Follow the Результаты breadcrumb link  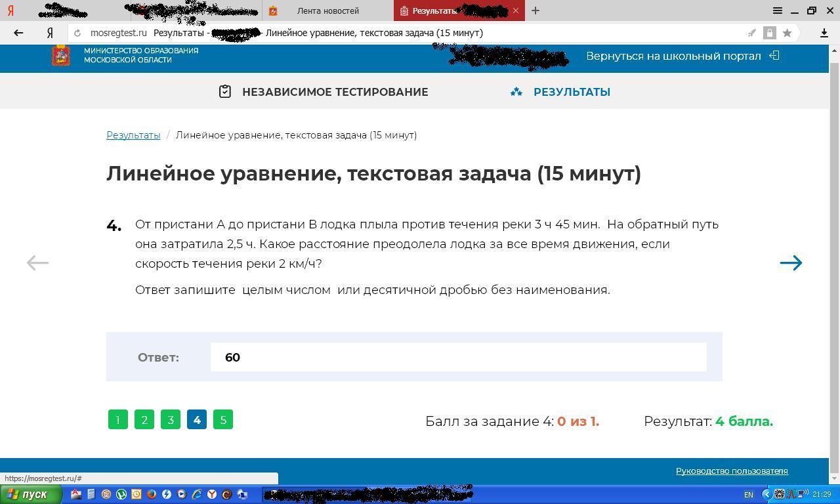click(133, 135)
